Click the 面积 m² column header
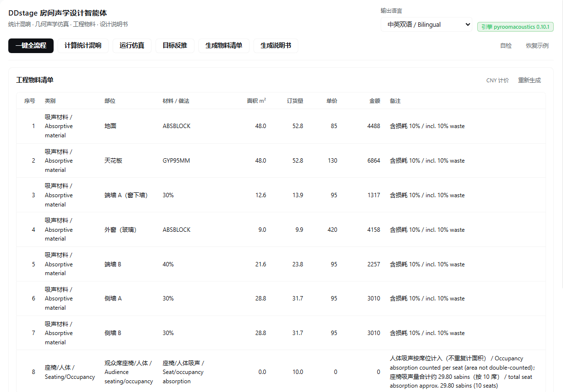Screen dimensions: 563x392 [x=256, y=101]
